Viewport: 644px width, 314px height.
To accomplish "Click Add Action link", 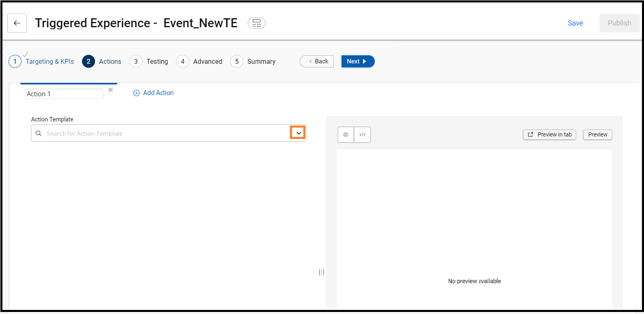I will [153, 93].
